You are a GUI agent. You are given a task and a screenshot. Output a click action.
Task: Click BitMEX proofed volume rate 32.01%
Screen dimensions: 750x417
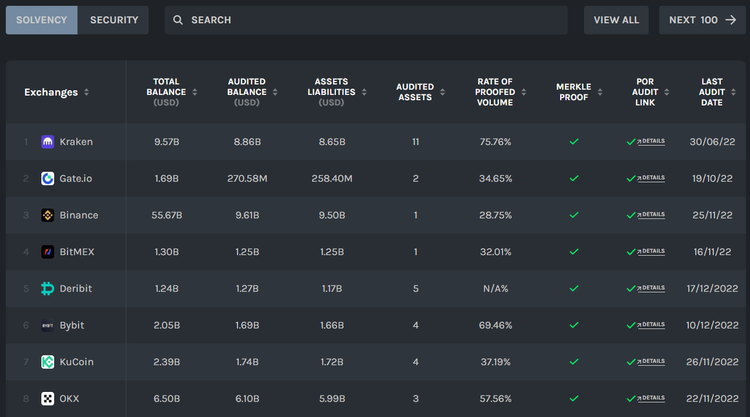[496, 252]
